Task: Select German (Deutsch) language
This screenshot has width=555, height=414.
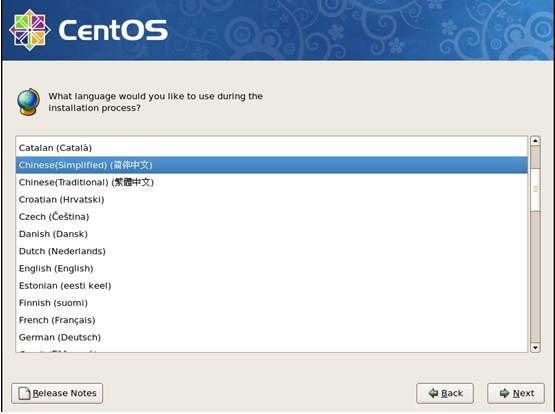Action: point(271,337)
